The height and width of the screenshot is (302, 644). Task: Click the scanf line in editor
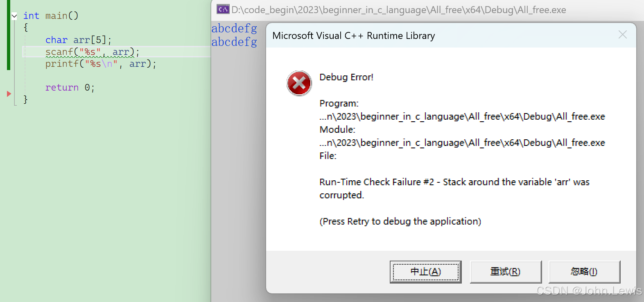93,52
